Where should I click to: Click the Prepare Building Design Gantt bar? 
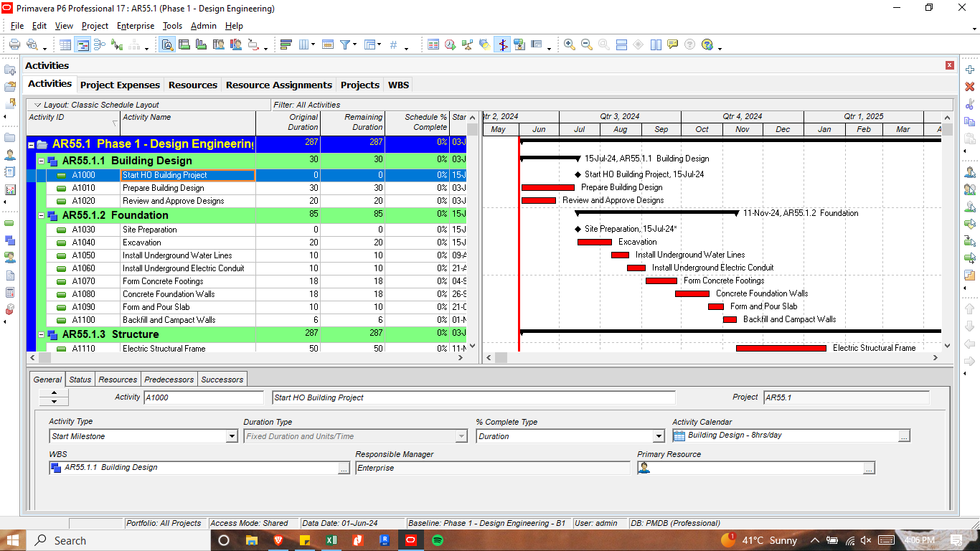coord(547,188)
